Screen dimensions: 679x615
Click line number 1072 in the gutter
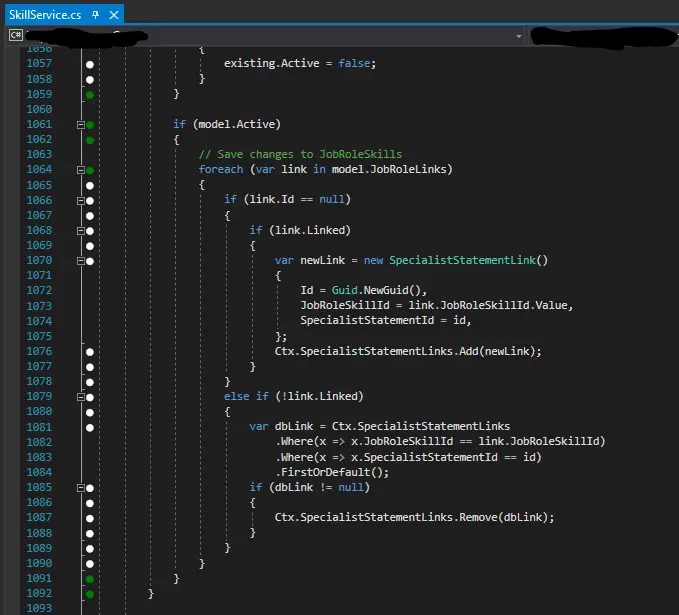[x=39, y=290]
